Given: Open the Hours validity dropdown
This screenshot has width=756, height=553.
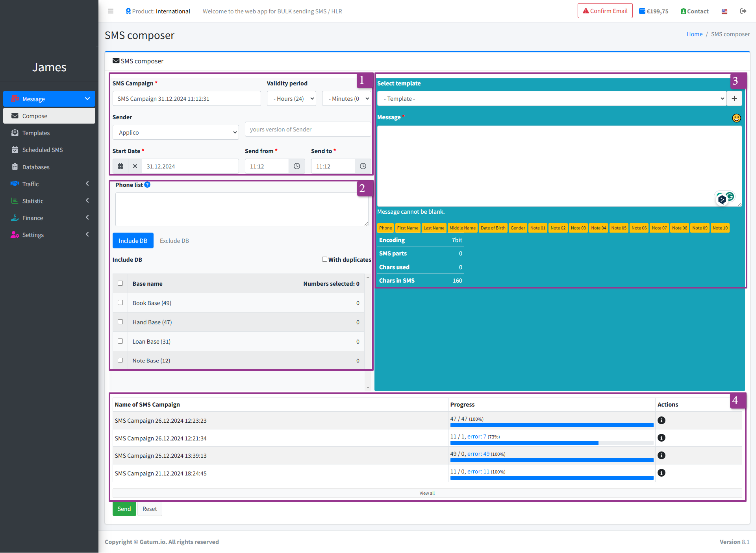Looking at the screenshot, I should (x=292, y=99).
